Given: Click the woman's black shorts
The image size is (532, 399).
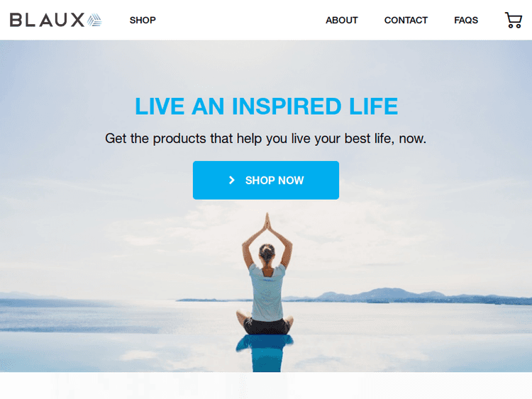Looking at the screenshot, I should pyautogui.click(x=267, y=326).
